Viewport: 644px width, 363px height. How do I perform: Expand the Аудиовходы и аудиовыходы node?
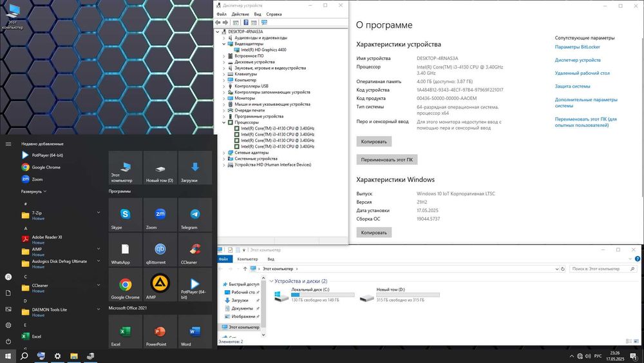pyautogui.click(x=224, y=38)
